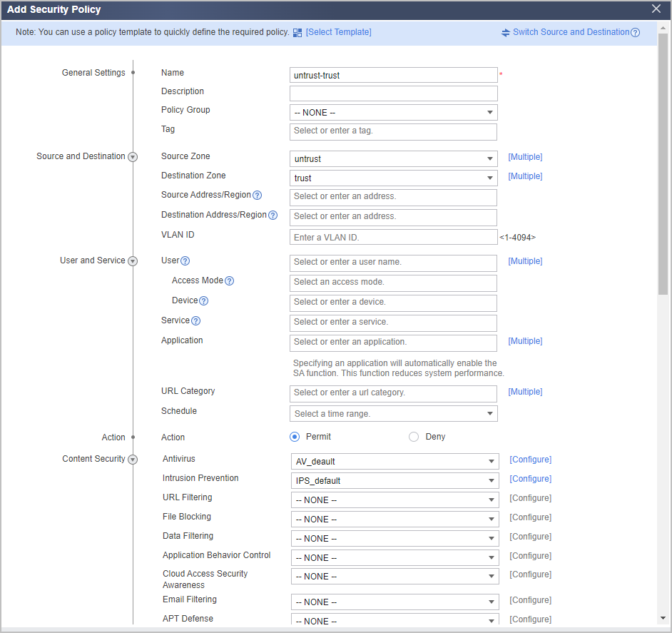
Task: Click the help icon next to Device
Action: click(204, 300)
